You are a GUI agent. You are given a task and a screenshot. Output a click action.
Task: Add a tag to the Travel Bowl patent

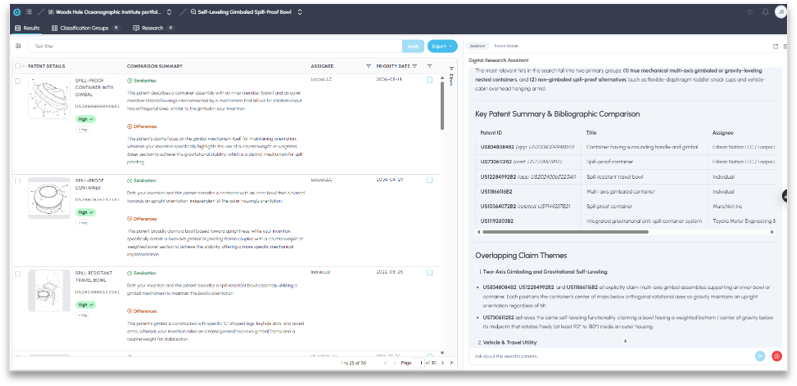82,315
